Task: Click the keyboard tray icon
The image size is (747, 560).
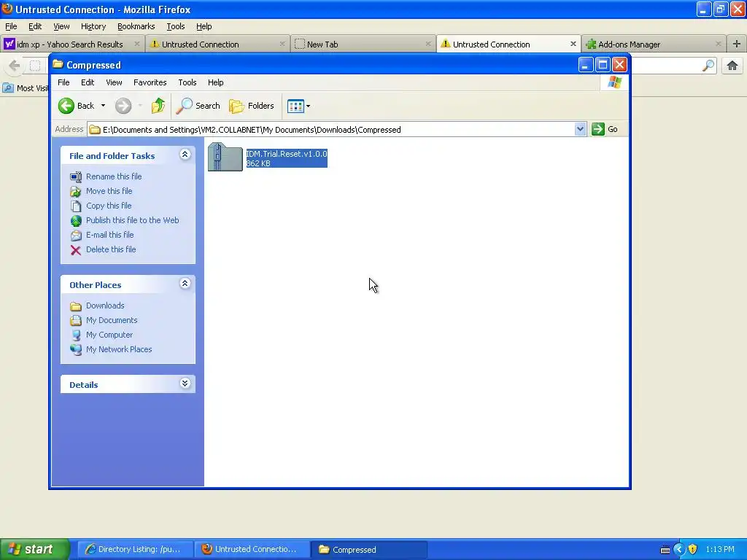Action: [665, 550]
